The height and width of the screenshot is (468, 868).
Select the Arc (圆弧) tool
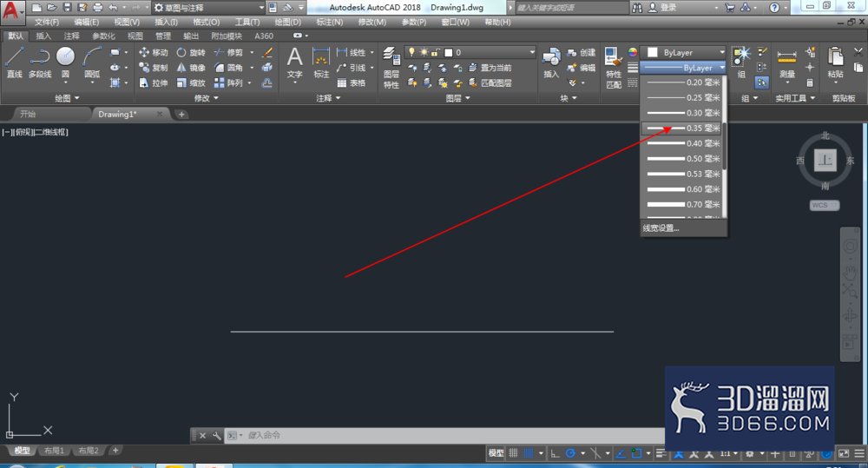coord(92,63)
